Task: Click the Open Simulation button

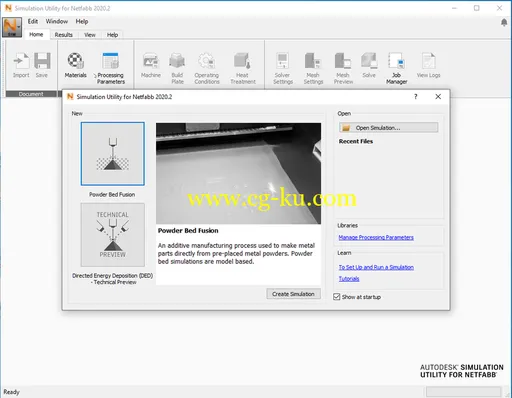Action: (389, 128)
